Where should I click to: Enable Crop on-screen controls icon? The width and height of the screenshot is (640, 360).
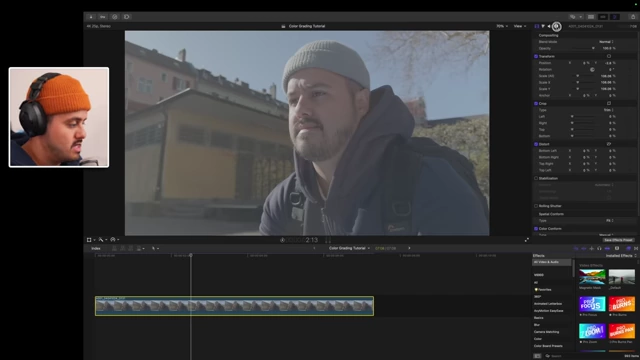pos(609,103)
